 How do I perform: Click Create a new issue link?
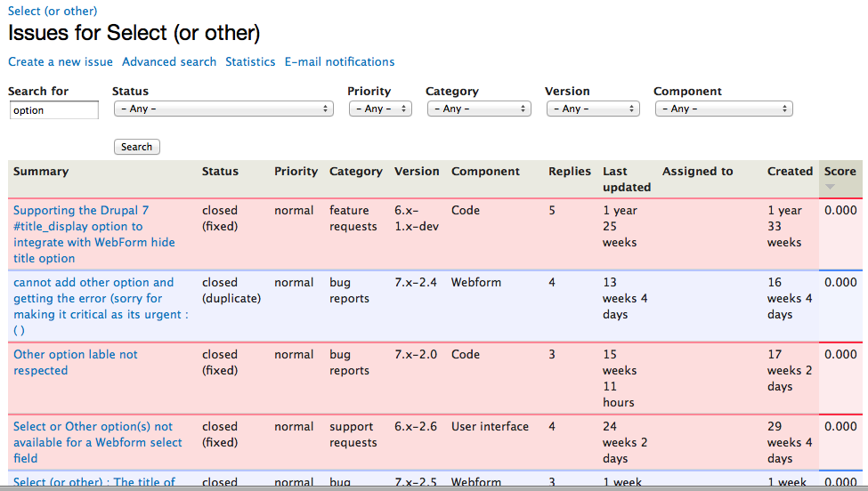(61, 62)
